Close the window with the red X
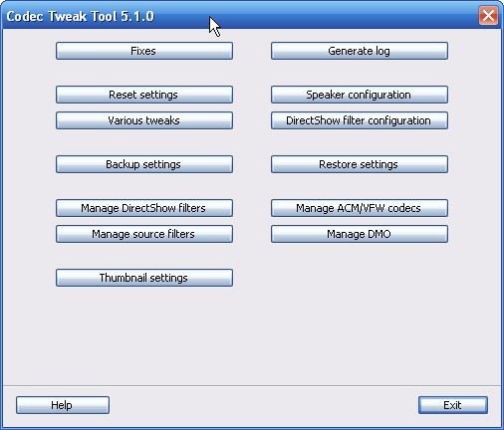Viewport: 504px width, 430px height. [488, 15]
